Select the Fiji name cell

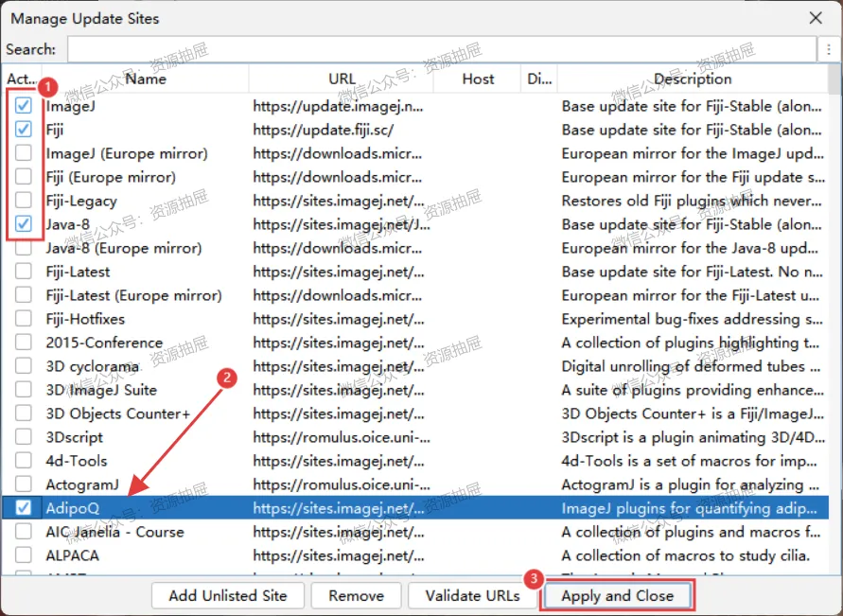tap(145, 130)
